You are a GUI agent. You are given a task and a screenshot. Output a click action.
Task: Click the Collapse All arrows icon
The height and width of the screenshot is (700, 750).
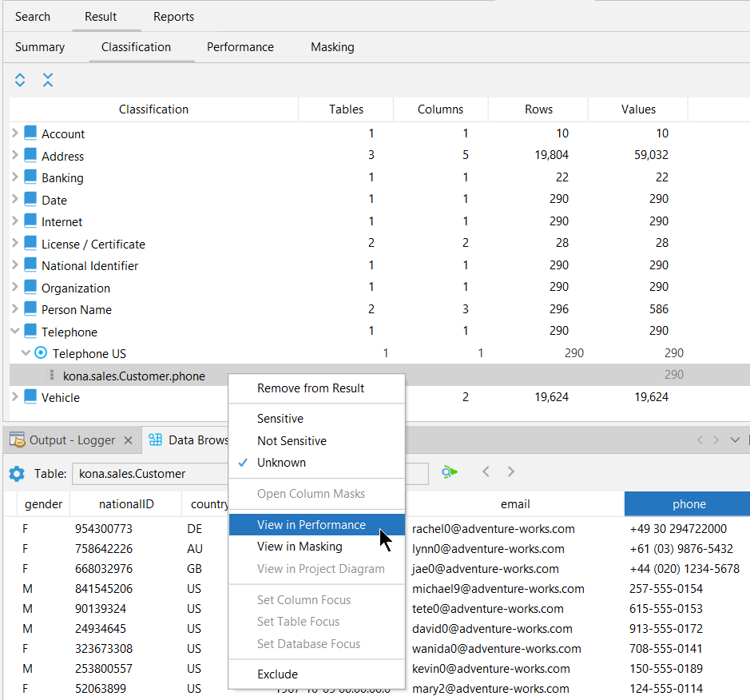(x=48, y=80)
